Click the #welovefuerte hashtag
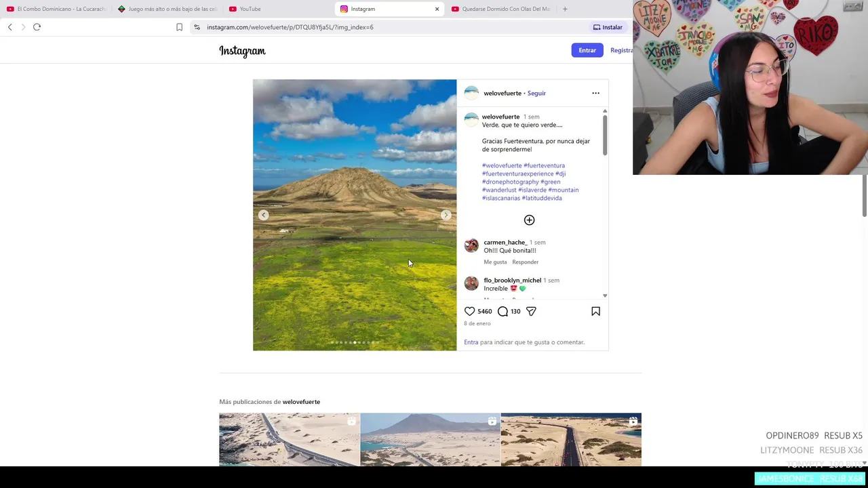868x488 pixels. tap(502, 165)
